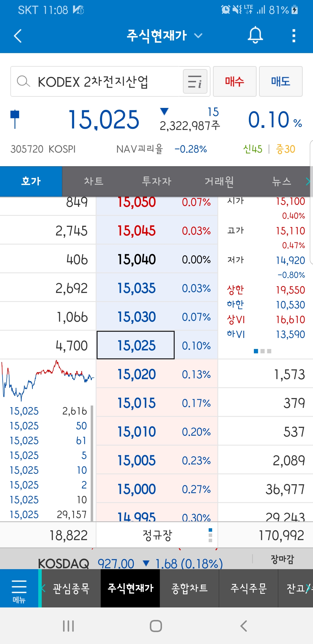Tap the 정규장 session selector
The height and width of the screenshot is (644, 313).
(157, 535)
